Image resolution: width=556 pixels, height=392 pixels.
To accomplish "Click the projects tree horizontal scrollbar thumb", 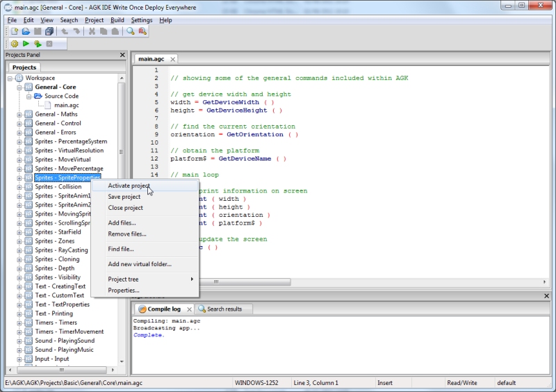I will tap(62, 370).
